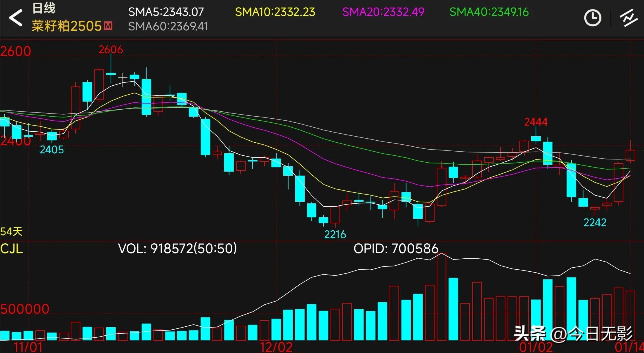Viewport: 644px width, 353px height.
Task: Switch the CJL volume indicator
Action: point(12,249)
